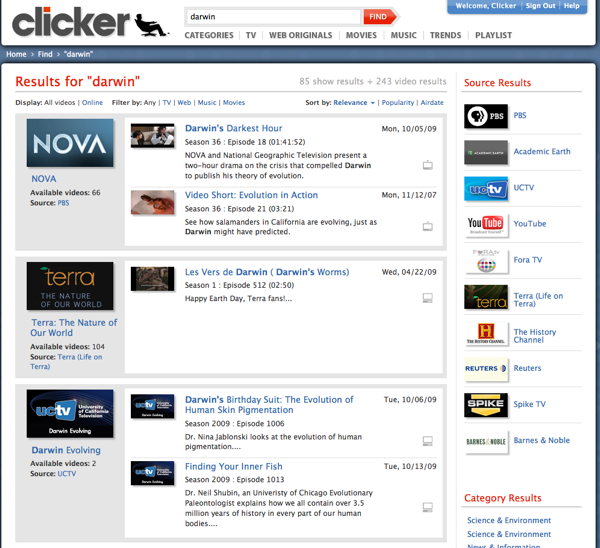Open Academic Earth source text link
Screen dimensions: 600x548
pos(542,152)
